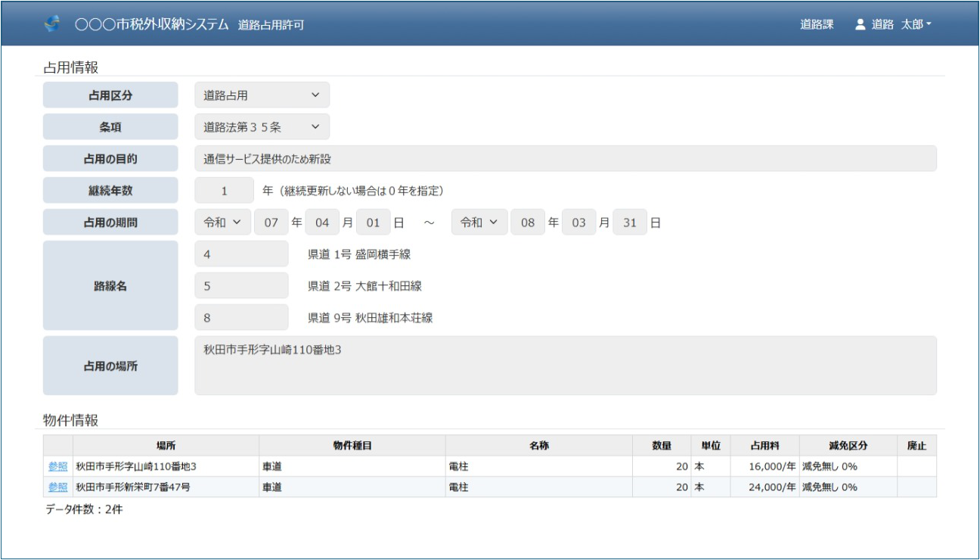
Task: Open the start date era 令和 dropdown
Action: [x=222, y=222]
